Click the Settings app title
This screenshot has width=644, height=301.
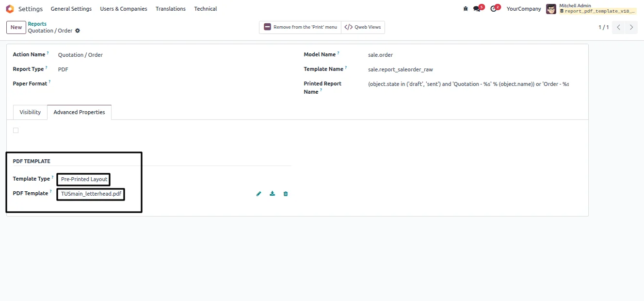[31, 9]
